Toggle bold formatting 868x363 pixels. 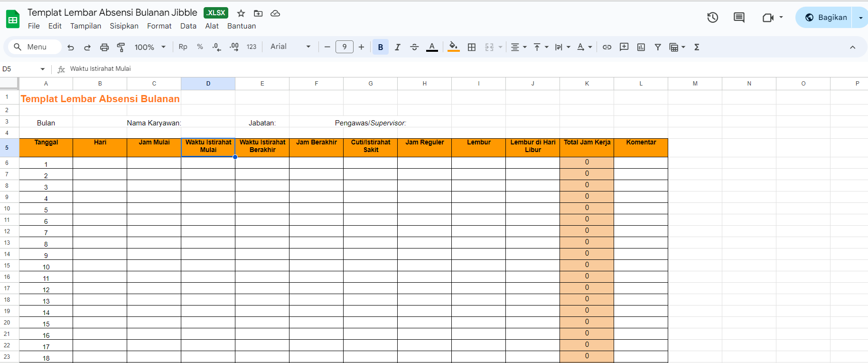tap(380, 47)
